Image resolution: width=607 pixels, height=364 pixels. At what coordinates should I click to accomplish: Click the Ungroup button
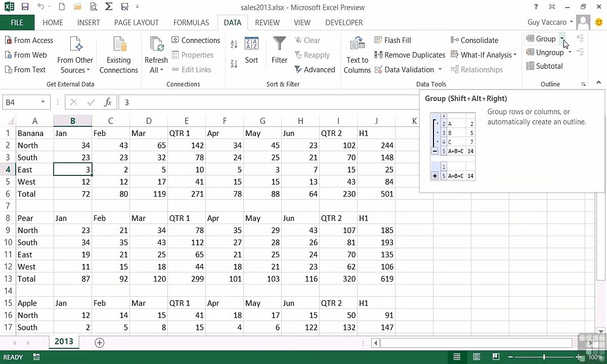point(545,52)
